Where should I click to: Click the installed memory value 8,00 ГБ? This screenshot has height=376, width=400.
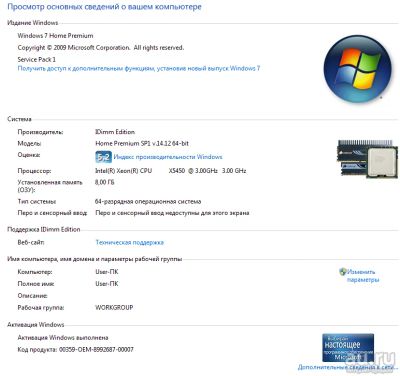[x=105, y=182]
